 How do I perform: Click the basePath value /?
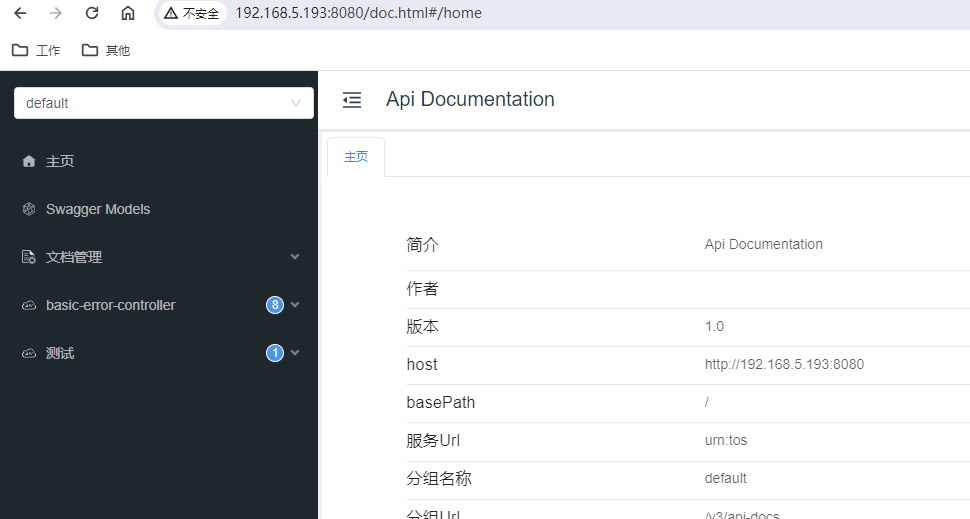tap(706, 402)
